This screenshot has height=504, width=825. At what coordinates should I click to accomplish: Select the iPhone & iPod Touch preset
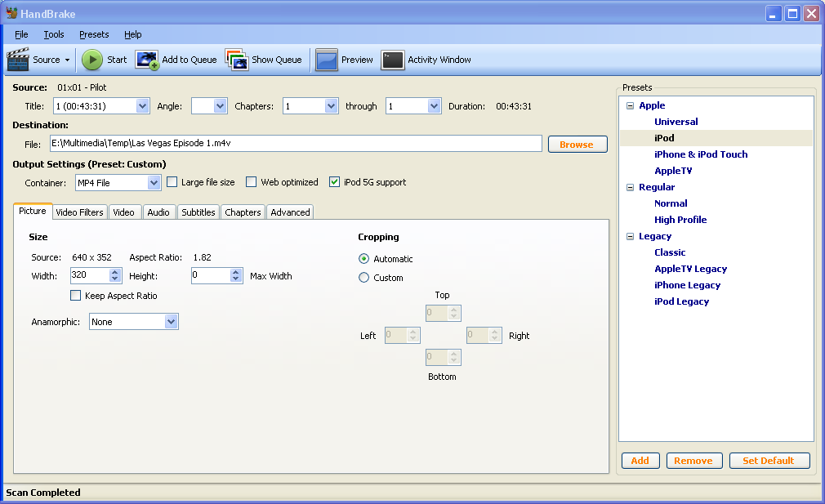click(x=701, y=154)
